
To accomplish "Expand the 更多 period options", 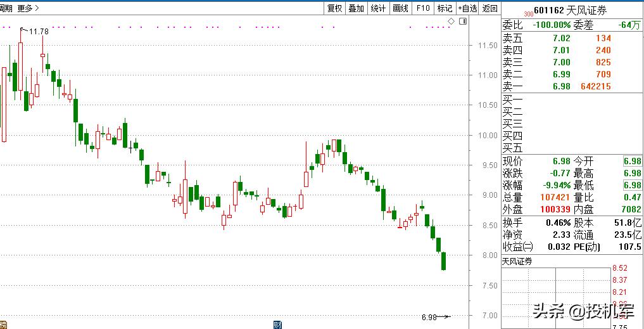I will 28,8.
